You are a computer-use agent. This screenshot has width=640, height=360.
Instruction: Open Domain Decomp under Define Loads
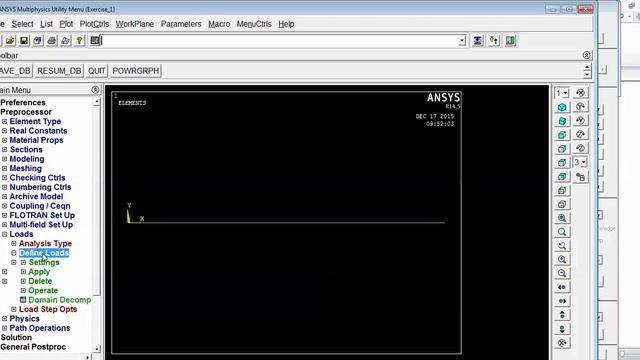tap(60, 300)
